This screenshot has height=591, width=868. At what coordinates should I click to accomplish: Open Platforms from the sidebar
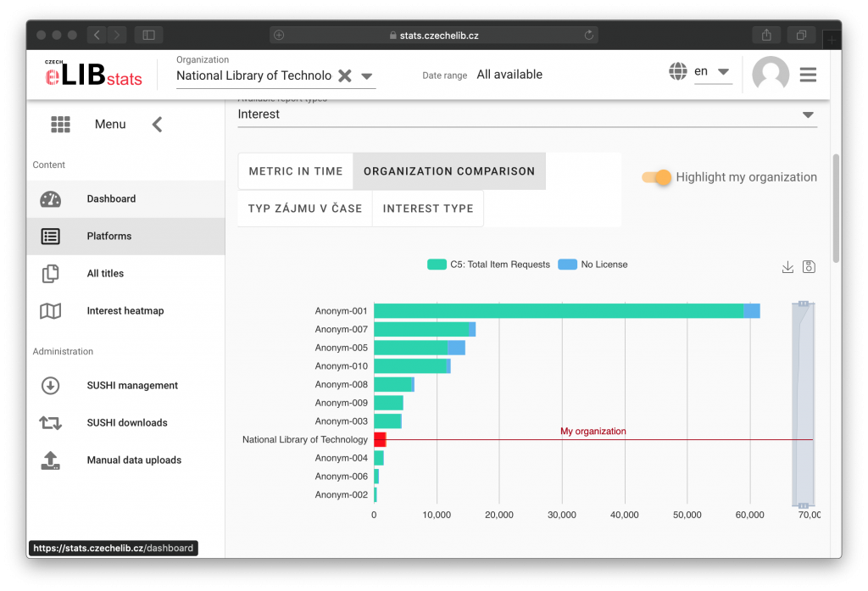coord(125,237)
